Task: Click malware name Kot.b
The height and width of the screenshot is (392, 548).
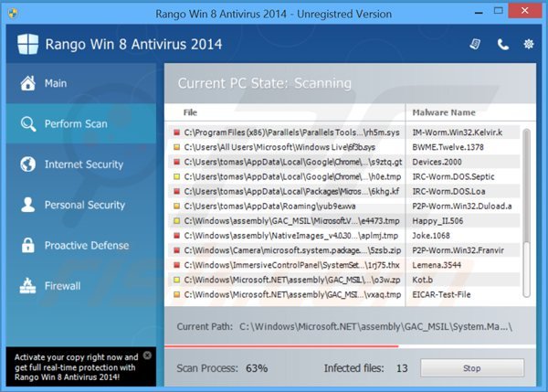Action: click(x=423, y=280)
